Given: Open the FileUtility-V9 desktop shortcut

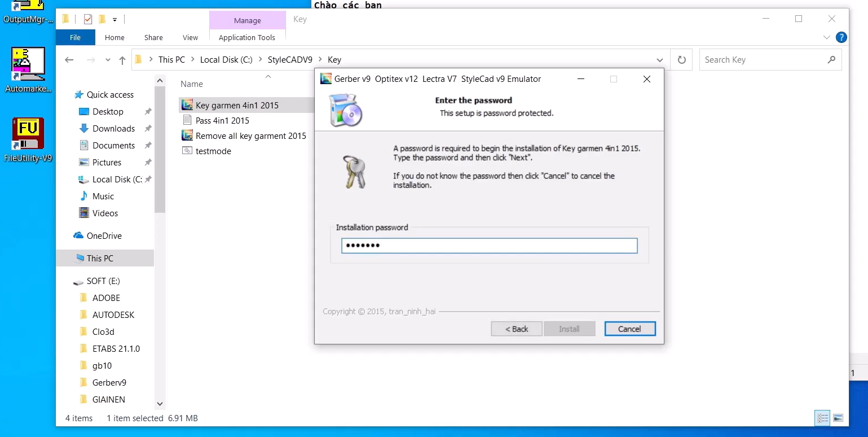Looking at the screenshot, I should pyautogui.click(x=28, y=136).
